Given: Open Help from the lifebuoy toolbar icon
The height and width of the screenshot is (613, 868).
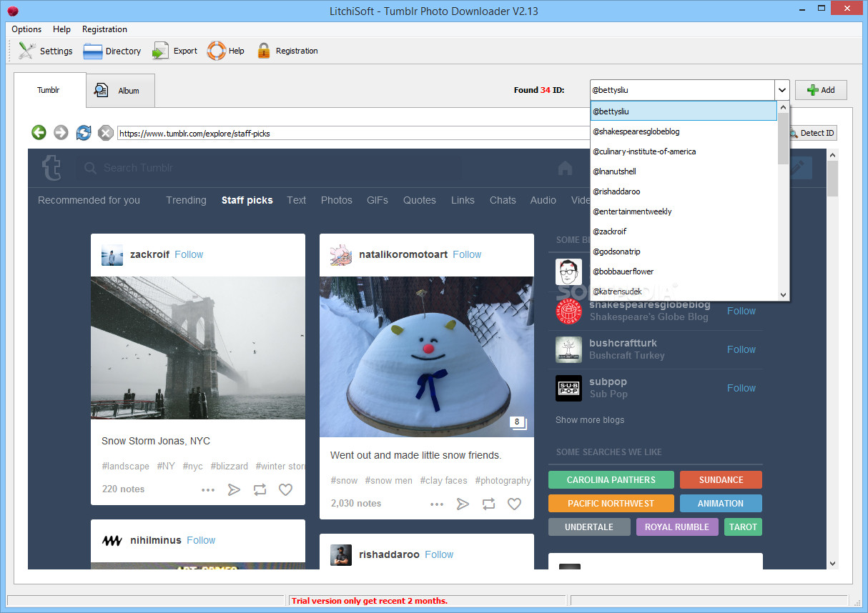Looking at the screenshot, I should (226, 51).
